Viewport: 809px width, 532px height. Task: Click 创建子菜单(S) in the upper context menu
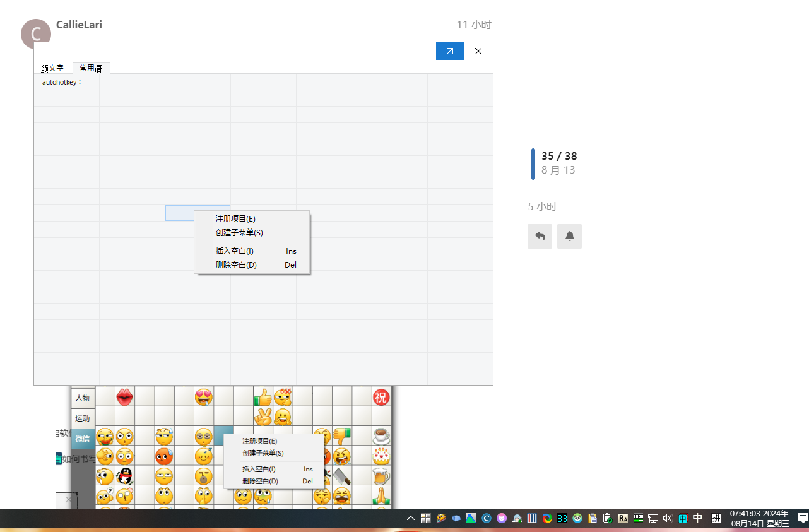239,232
